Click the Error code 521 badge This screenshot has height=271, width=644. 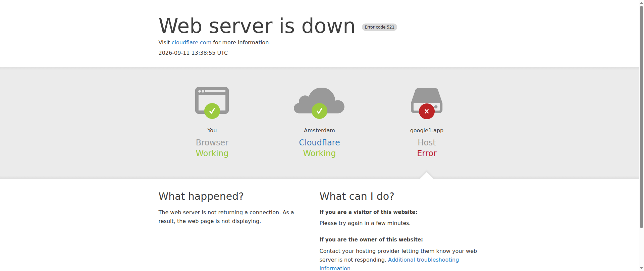click(x=379, y=27)
